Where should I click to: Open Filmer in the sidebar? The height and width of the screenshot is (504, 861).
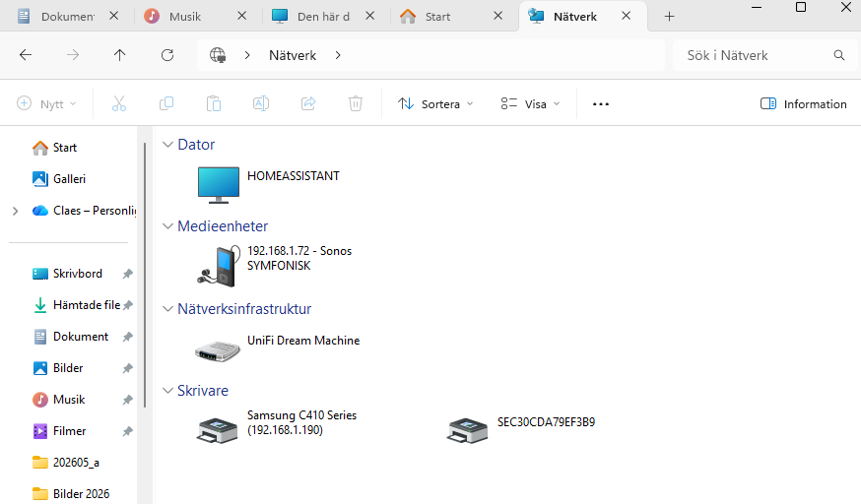click(69, 431)
